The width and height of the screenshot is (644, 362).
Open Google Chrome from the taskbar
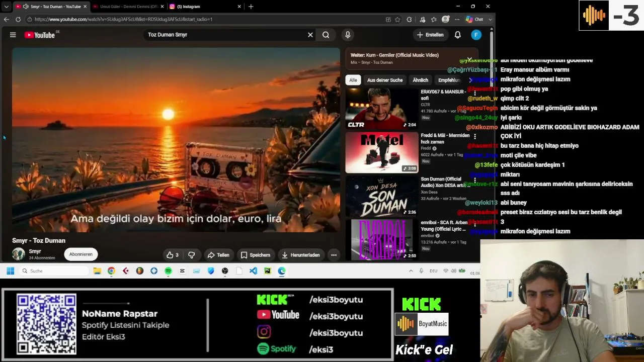click(x=111, y=271)
